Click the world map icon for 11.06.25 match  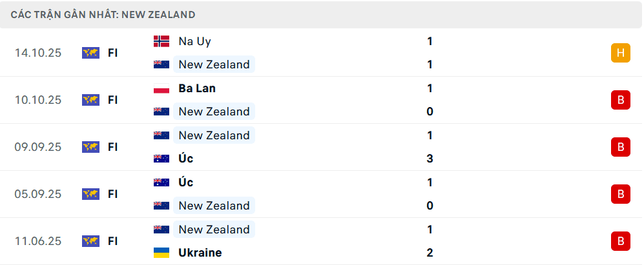[x=90, y=241]
